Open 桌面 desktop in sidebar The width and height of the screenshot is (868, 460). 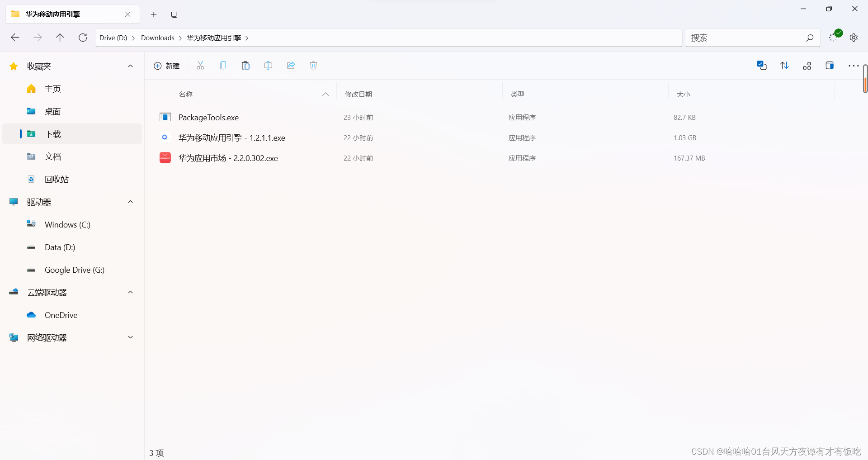(x=72, y=111)
